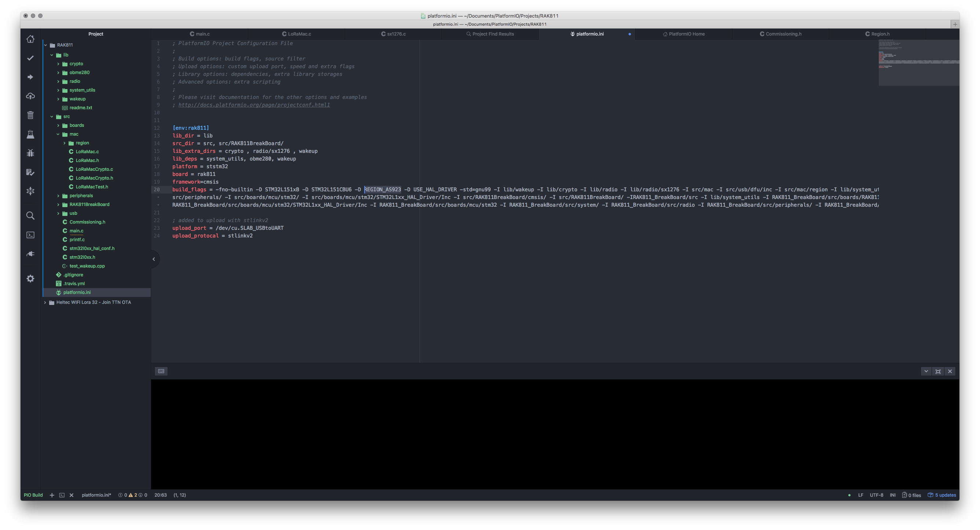Maximize the terminal panel
Image resolution: width=980 pixels, height=530 pixels.
coord(938,371)
